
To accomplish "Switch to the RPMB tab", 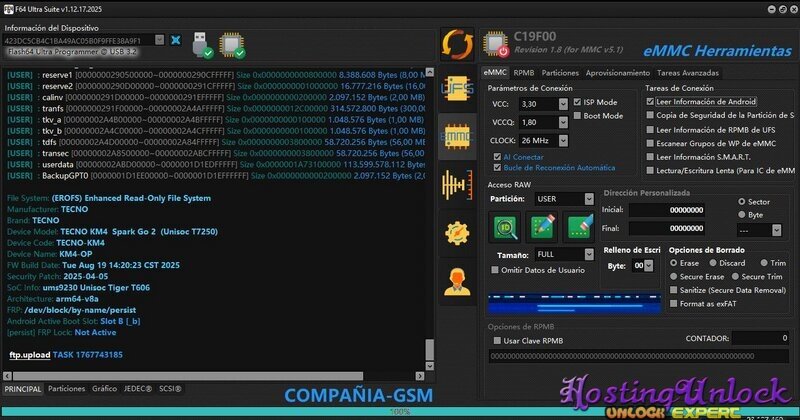I will point(524,73).
